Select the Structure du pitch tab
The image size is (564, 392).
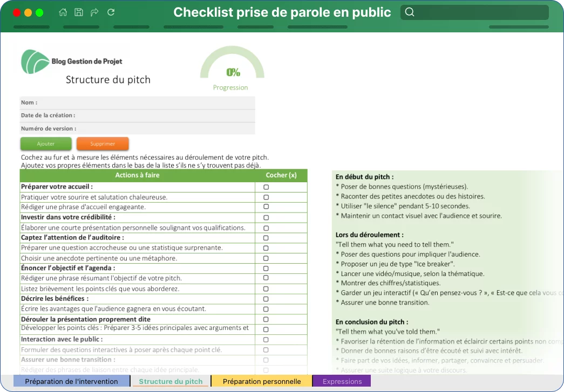point(171,381)
